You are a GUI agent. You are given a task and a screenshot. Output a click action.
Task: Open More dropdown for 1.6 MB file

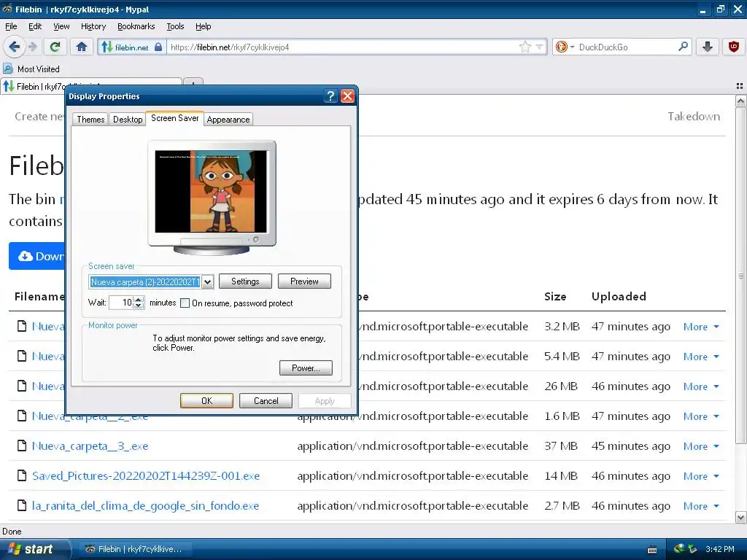click(701, 416)
